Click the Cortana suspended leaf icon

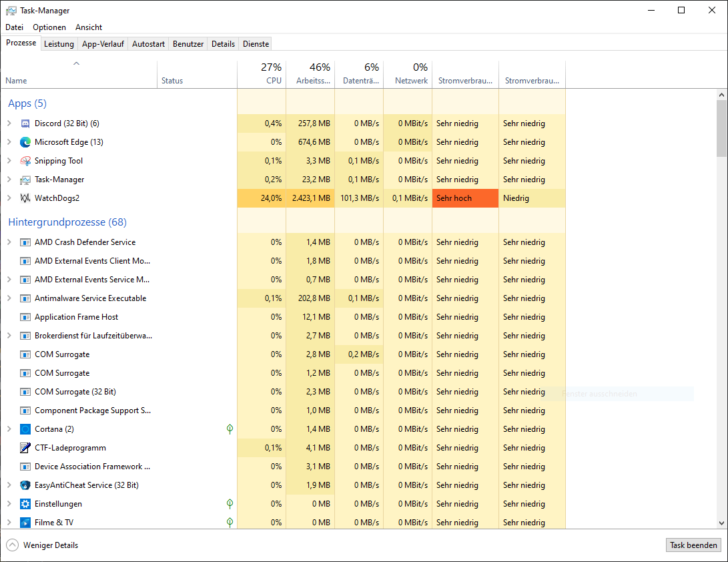click(x=230, y=429)
